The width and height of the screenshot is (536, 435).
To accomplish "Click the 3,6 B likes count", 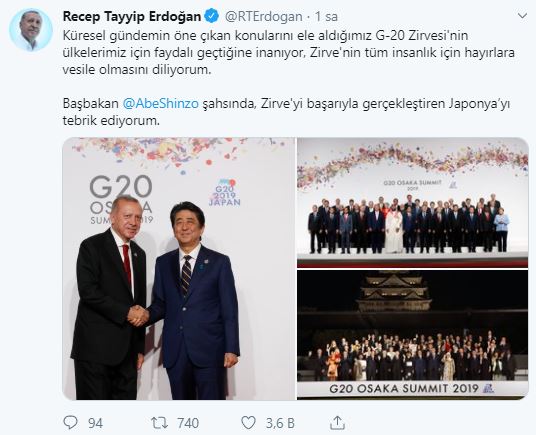I will tap(280, 423).
